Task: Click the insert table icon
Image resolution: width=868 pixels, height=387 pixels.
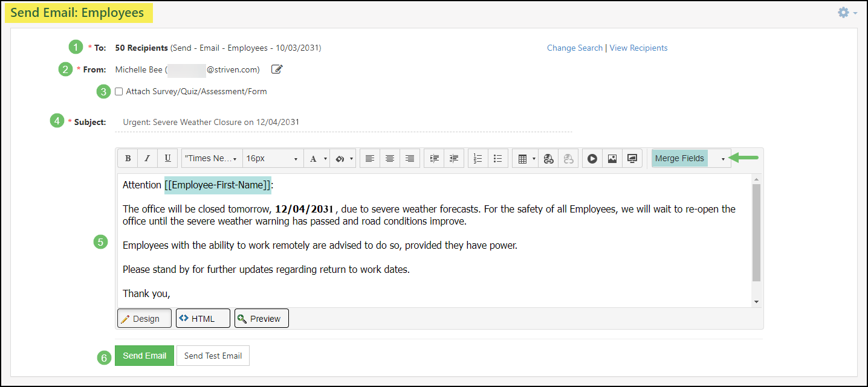Action: click(522, 159)
